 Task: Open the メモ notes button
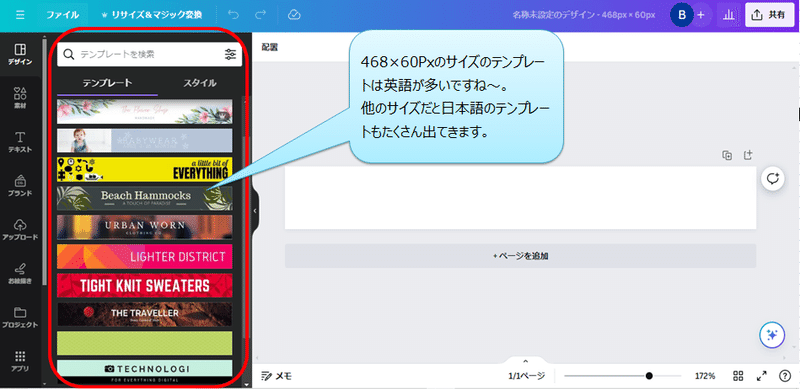pos(276,376)
